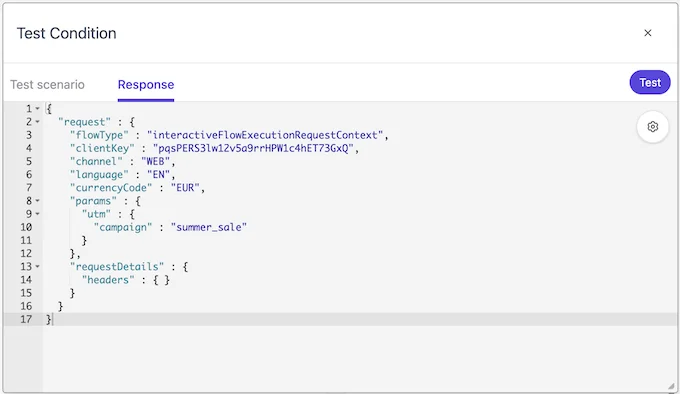Switch to the Test scenario tab

[47, 85]
